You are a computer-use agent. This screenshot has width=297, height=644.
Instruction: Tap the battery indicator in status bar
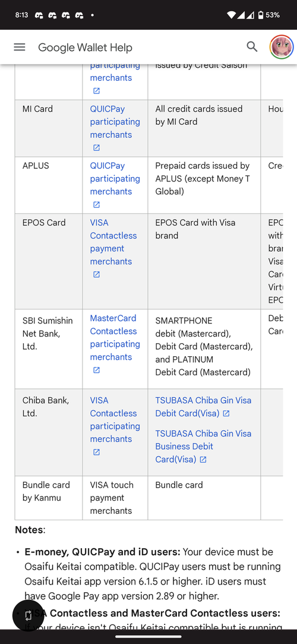coord(261,15)
